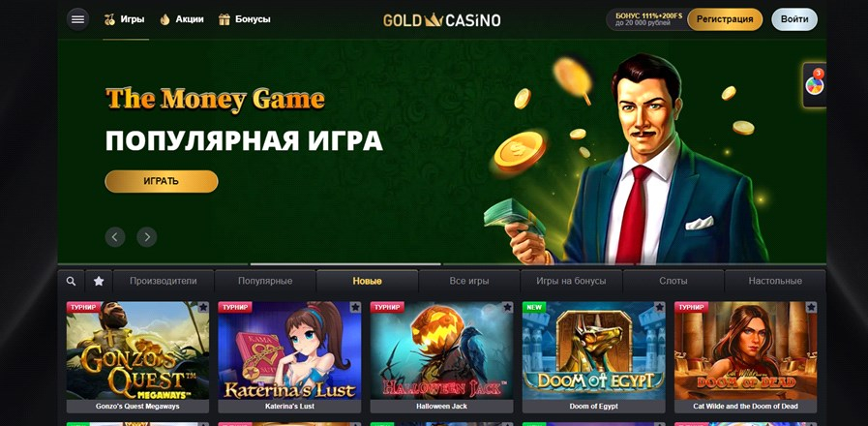This screenshot has height=426, width=868.
Task: Click the Gold Casino logo
Action: click(x=442, y=20)
